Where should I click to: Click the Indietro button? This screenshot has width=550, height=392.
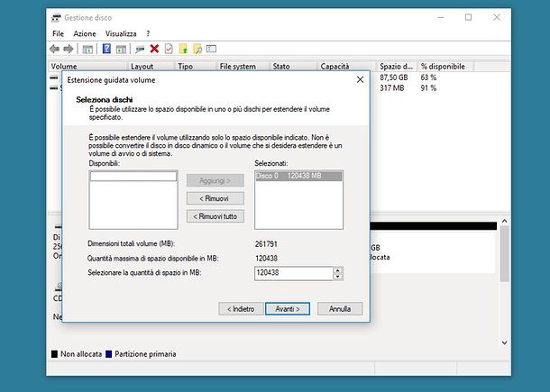tap(240, 308)
